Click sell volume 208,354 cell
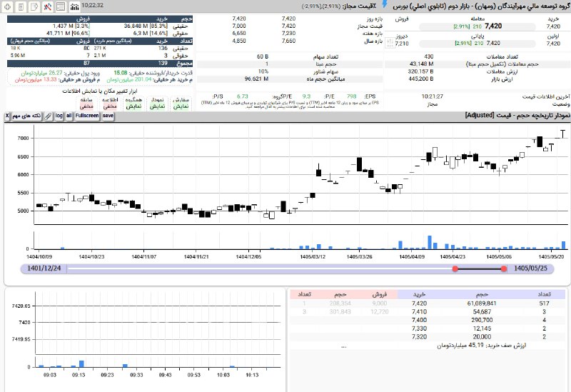 point(340,303)
